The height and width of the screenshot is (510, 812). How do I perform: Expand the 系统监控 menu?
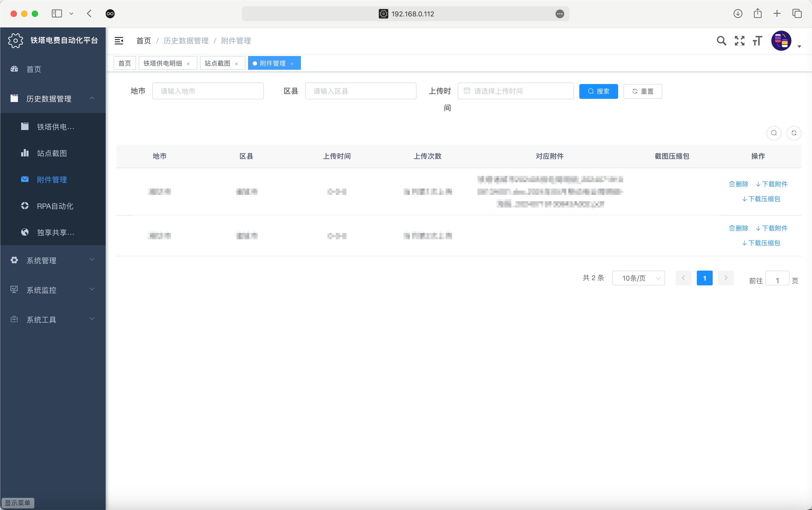pyautogui.click(x=53, y=290)
